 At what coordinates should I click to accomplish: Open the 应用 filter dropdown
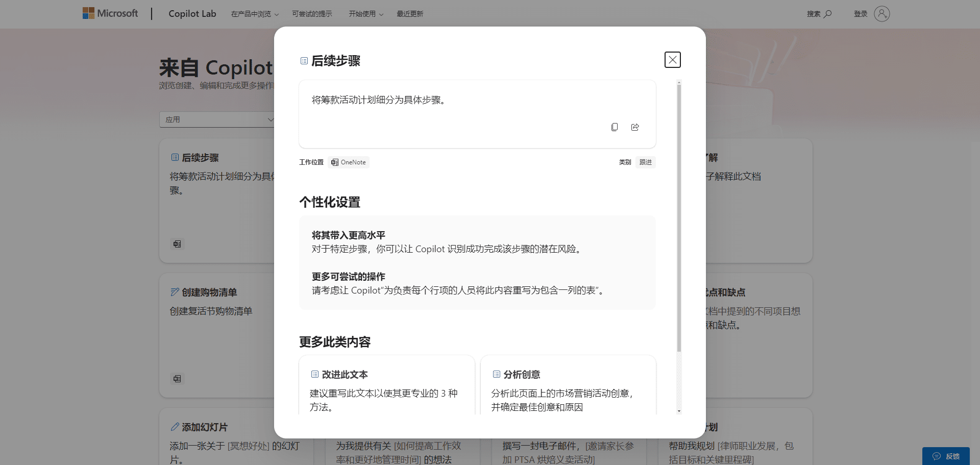[x=217, y=119]
